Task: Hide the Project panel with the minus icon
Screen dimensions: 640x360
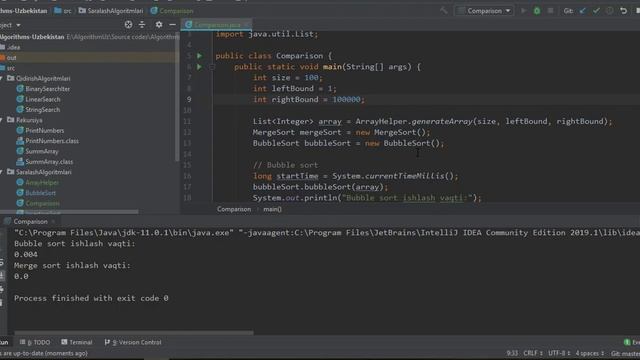Action: (172, 24)
